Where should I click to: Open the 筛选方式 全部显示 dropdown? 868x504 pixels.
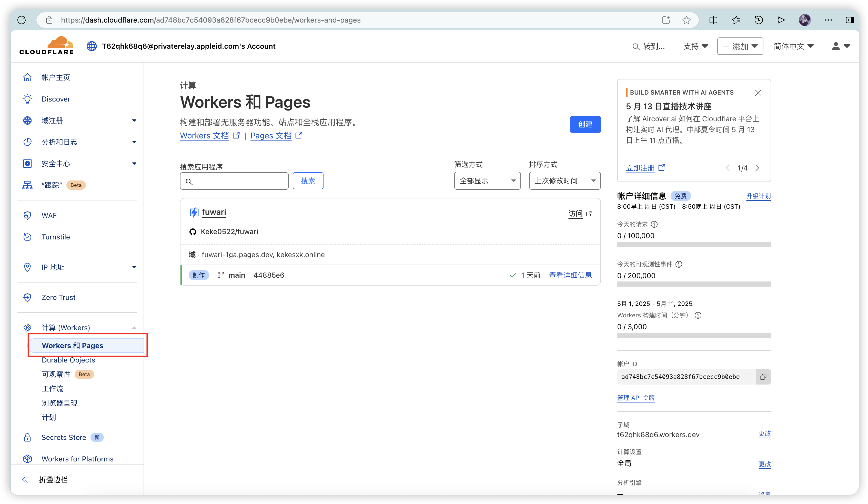(x=487, y=180)
